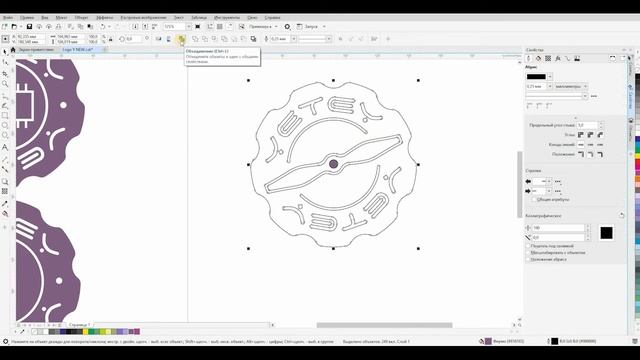Toggle the lock ratio padlock
The image size is (640, 360).
(111, 39)
